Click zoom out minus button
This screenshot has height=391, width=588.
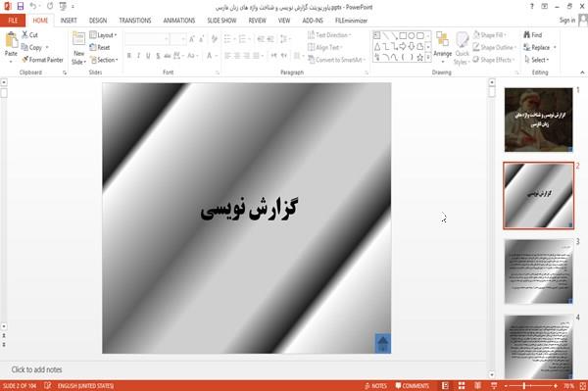coord(506,386)
